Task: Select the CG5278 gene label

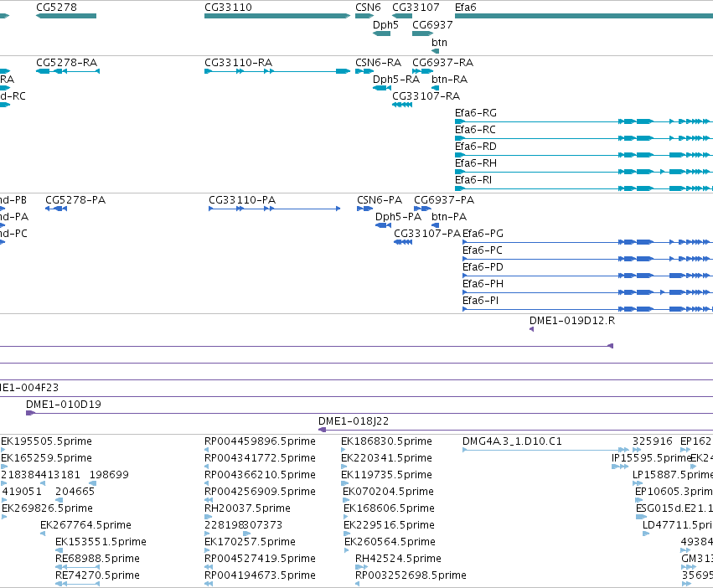Action: pyautogui.click(x=56, y=8)
